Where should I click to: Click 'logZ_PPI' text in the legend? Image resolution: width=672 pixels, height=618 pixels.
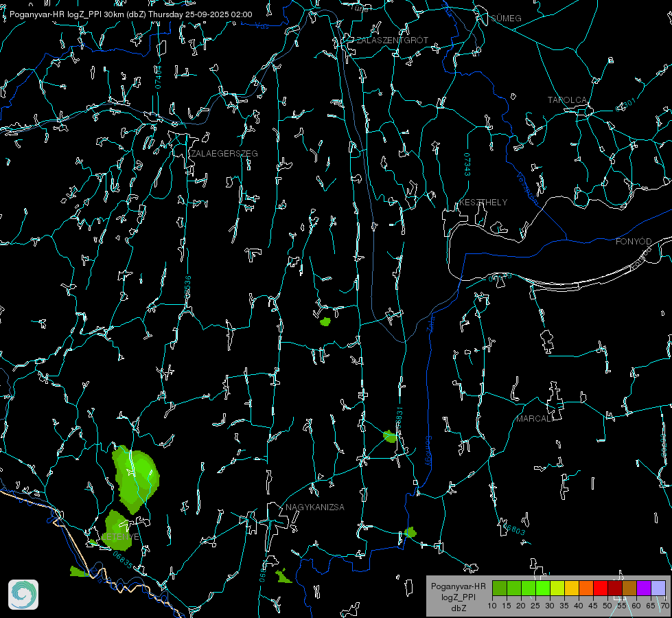pyautogui.click(x=458, y=597)
